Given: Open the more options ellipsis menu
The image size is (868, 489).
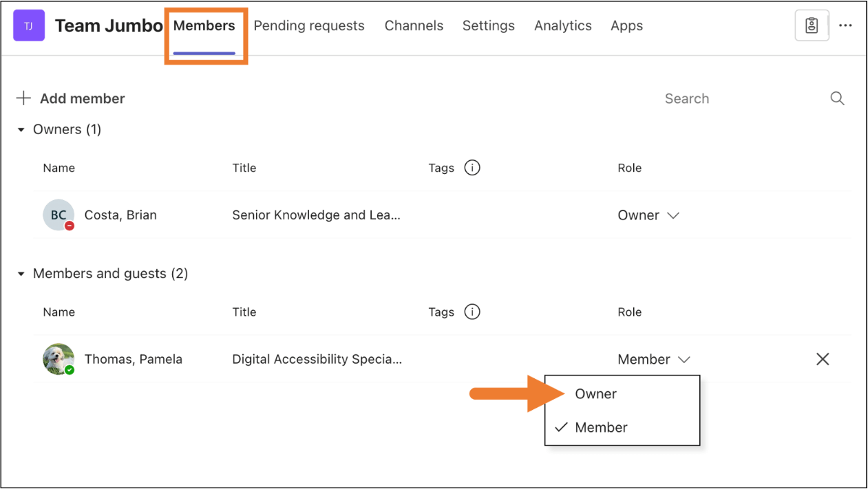Looking at the screenshot, I should (845, 26).
